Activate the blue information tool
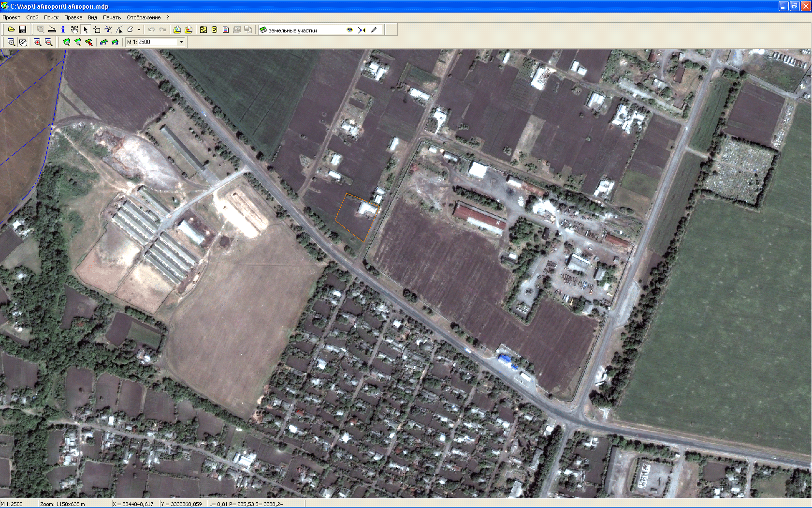Image resolution: width=812 pixels, height=508 pixels. (x=63, y=30)
